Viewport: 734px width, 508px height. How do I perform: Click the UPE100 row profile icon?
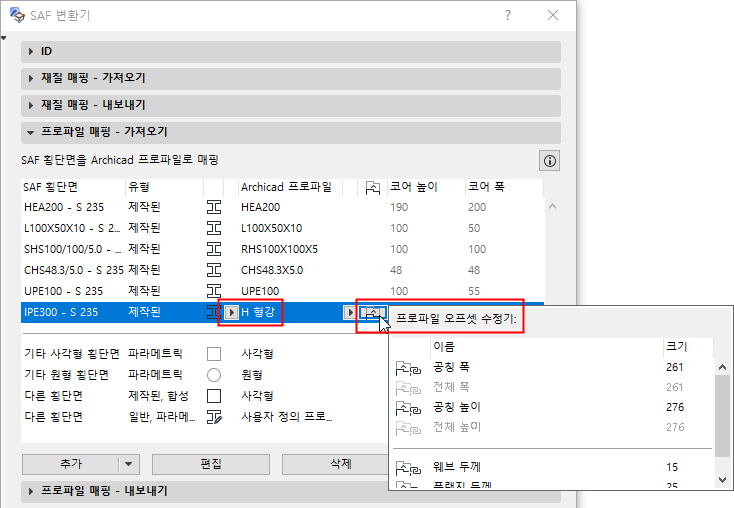click(x=214, y=291)
